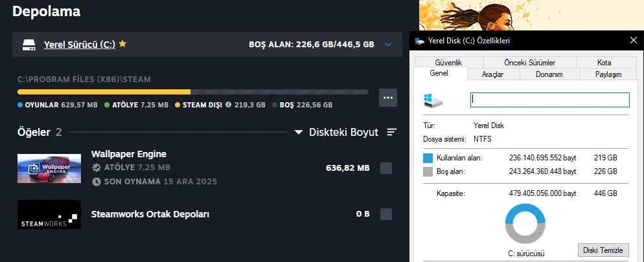The height and width of the screenshot is (262, 644).
Task: Click the drive name input field
Action: point(549,100)
